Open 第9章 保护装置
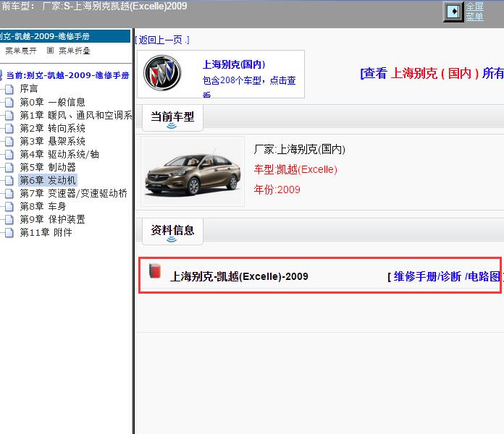 (x=52, y=220)
